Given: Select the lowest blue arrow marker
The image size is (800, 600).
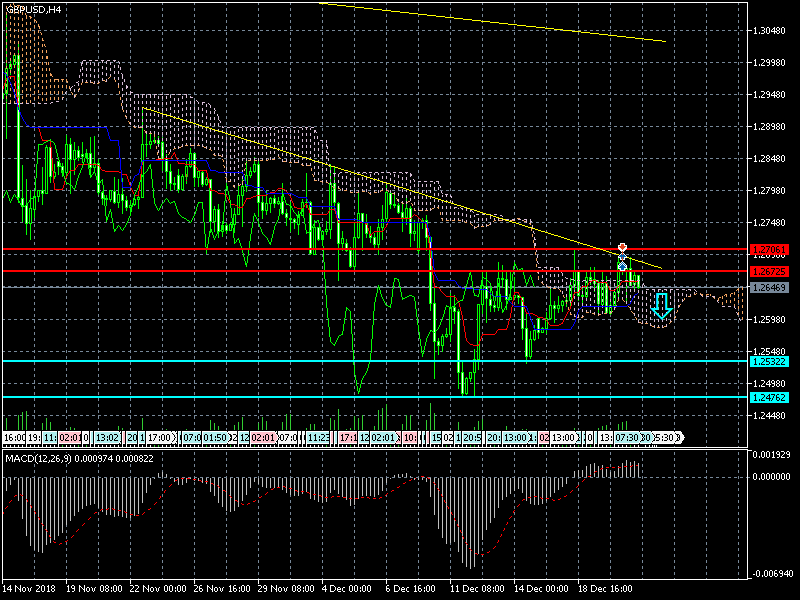Looking at the screenshot, I should click(x=622, y=267).
